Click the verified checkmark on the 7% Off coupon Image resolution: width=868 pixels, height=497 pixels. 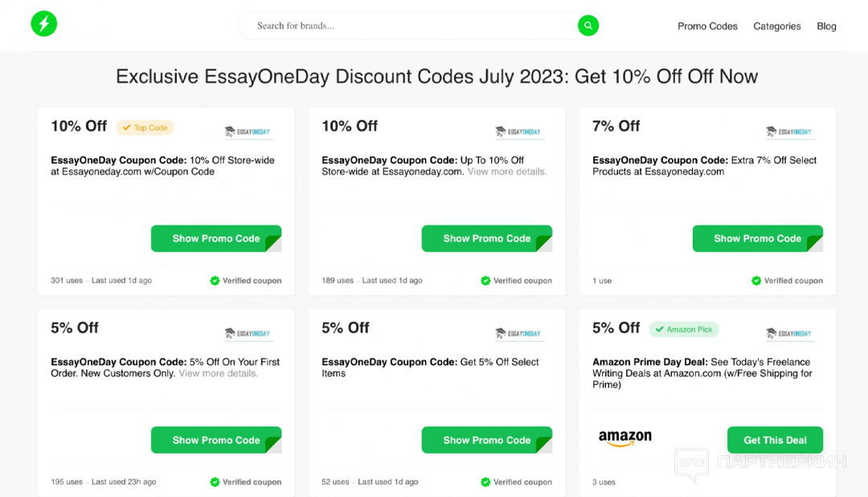tap(756, 281)
